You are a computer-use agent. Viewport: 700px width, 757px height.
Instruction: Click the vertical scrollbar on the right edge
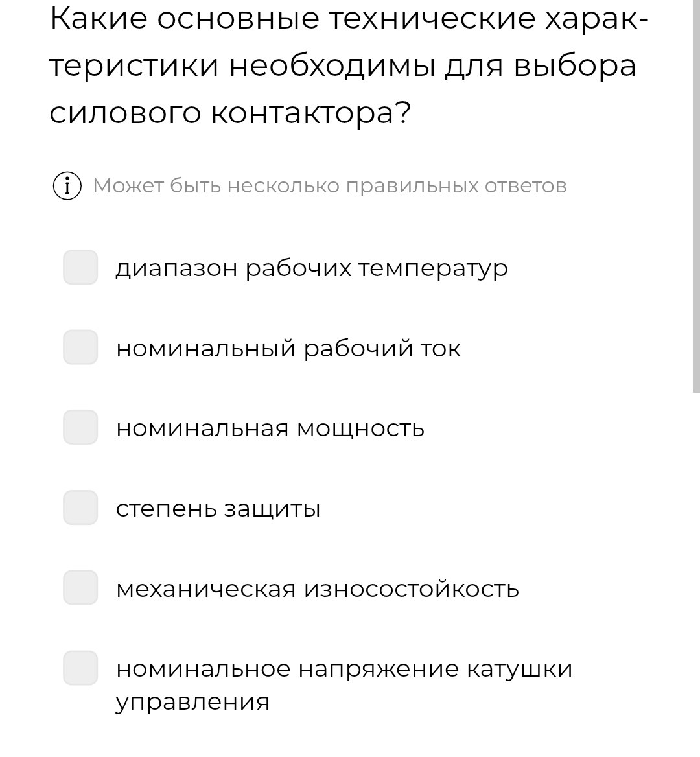[x=696, y=196]
